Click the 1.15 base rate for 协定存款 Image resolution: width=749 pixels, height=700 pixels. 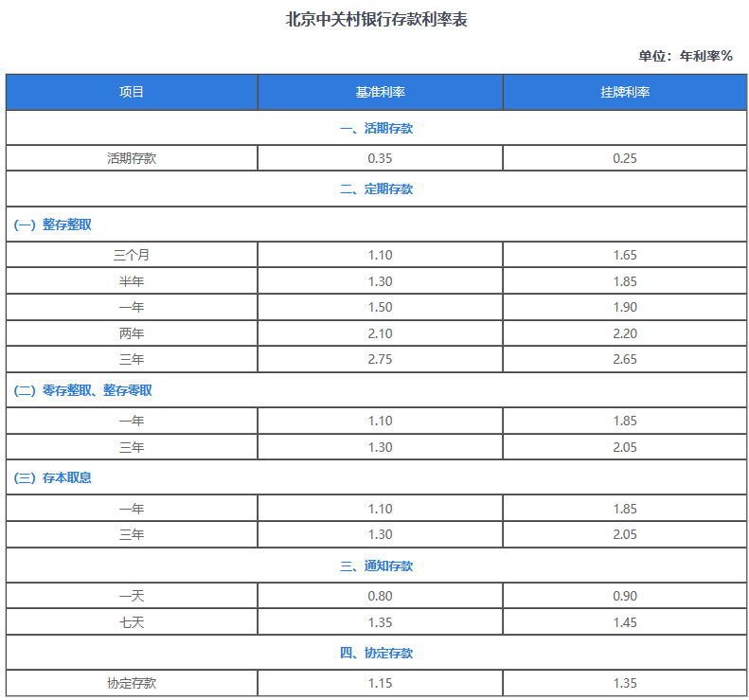[381, 683]
